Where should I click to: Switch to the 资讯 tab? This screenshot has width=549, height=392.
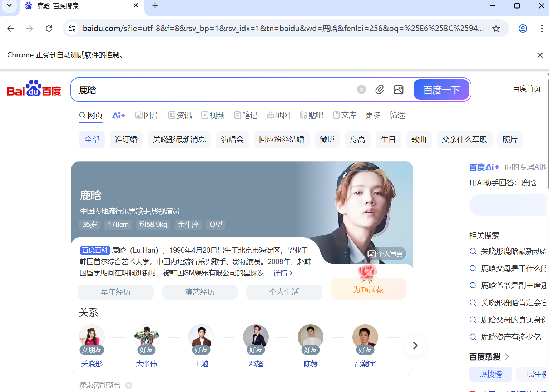[x=180, y=115]
